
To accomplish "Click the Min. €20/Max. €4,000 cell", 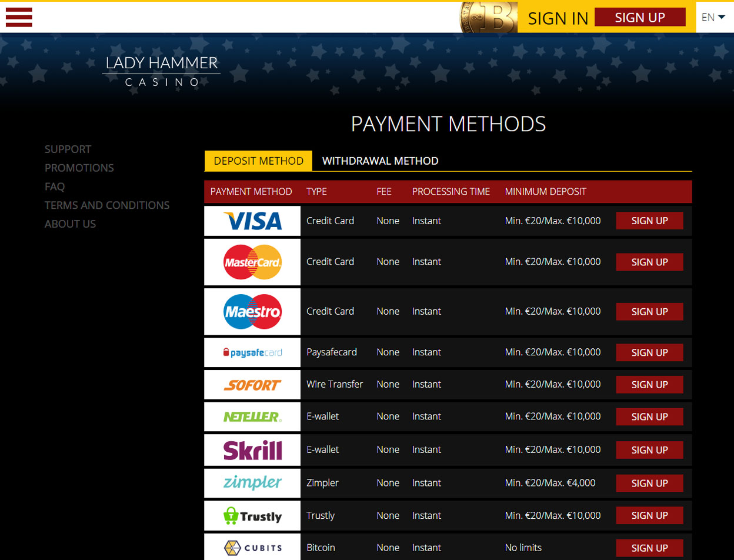I will [x=550, y=483].
